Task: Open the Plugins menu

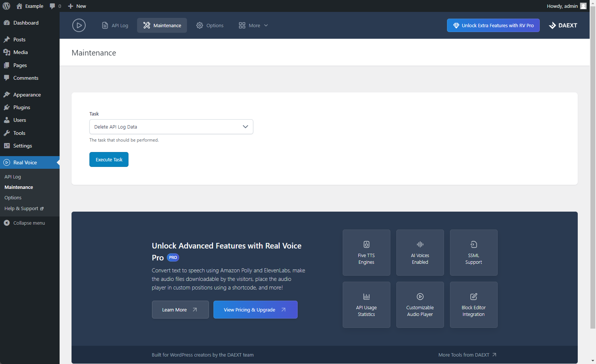Action: tap(30, 107)
